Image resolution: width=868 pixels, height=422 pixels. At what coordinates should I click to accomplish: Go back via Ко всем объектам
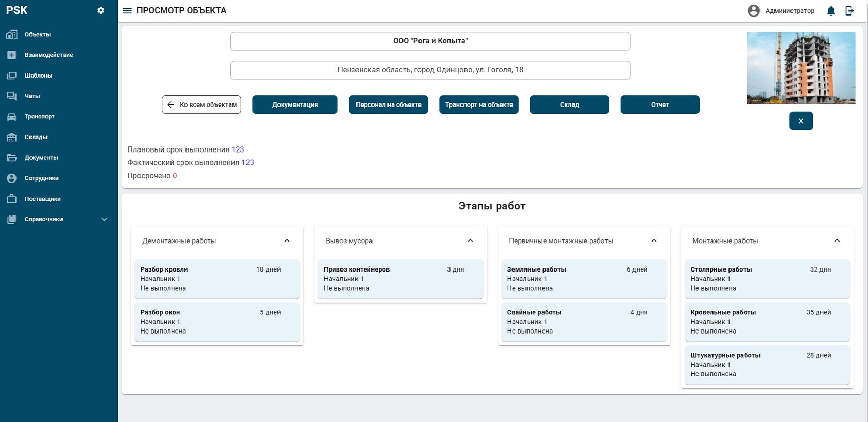[202, 104]
